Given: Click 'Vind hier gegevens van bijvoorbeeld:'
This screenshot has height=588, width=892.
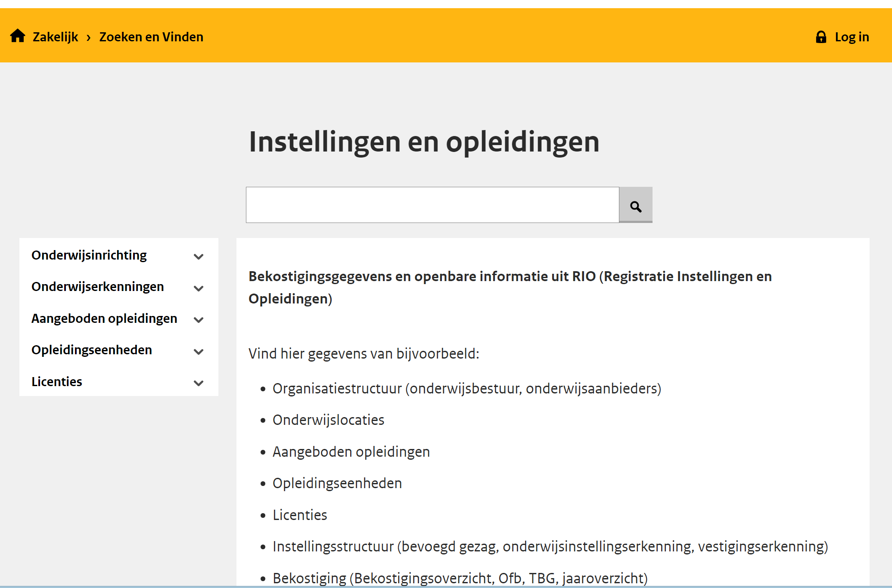Looking at the screenshot, I should tap(364, 354).
